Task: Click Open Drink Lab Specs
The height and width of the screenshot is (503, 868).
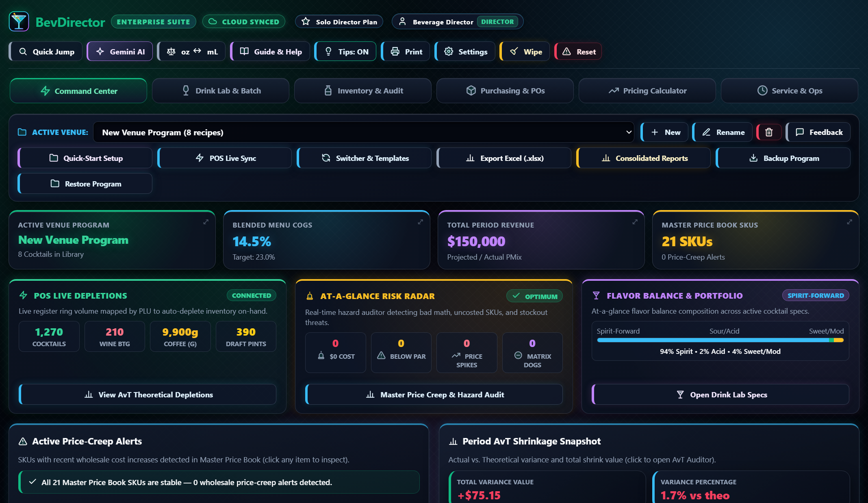Action: (x=721, y=395)
